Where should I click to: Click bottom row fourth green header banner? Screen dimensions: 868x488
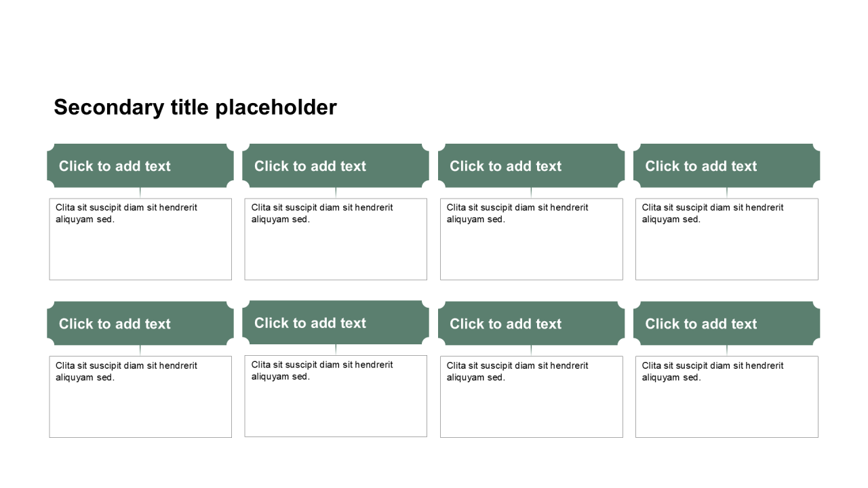point(726,323)
